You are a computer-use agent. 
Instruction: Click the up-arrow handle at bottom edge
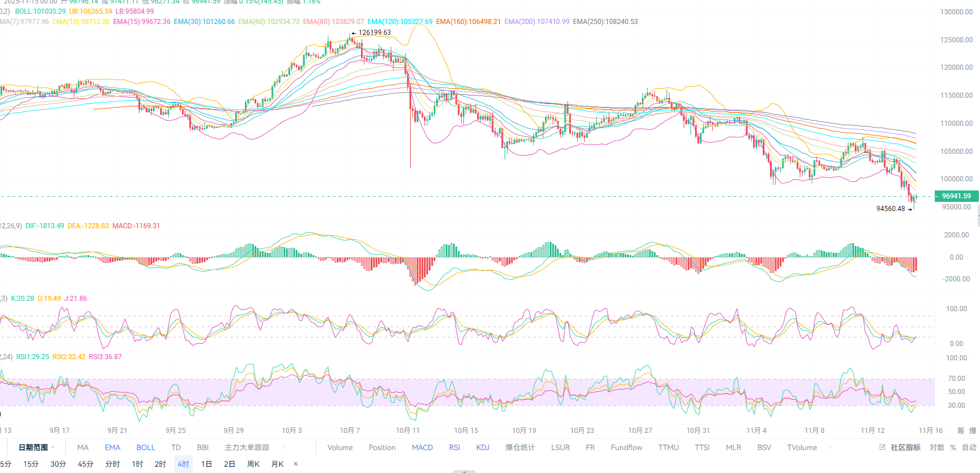[465, 471]
